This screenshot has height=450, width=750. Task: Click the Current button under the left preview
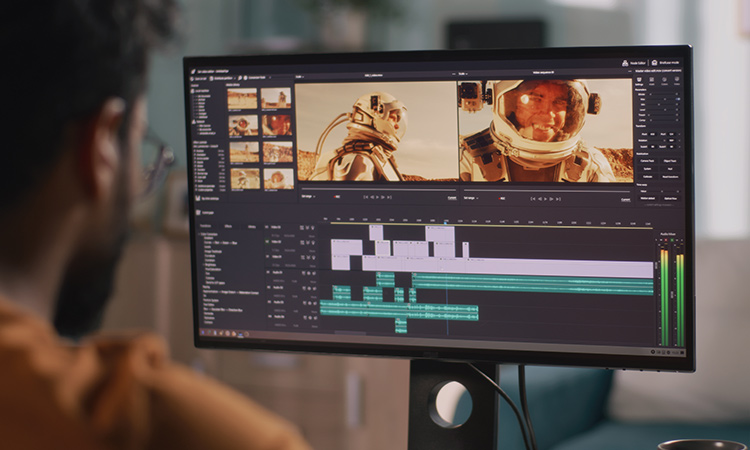click(x=452, y=197)
